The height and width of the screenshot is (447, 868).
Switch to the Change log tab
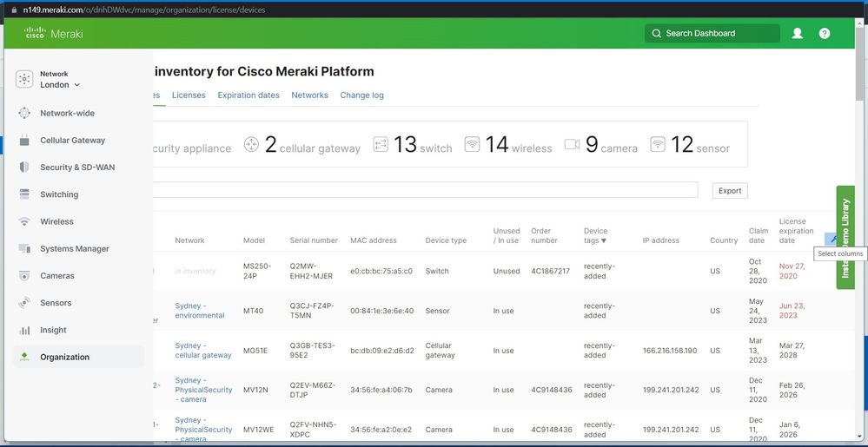[x=362, y=95]
